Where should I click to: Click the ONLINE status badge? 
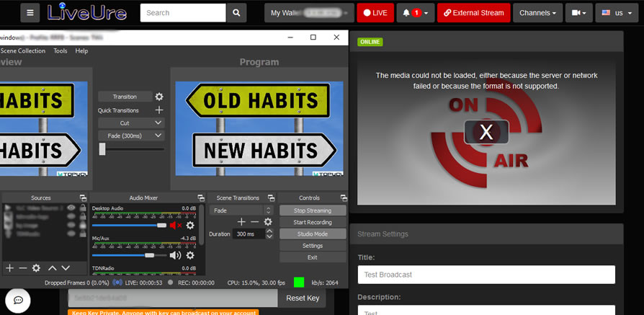point(370,42)
